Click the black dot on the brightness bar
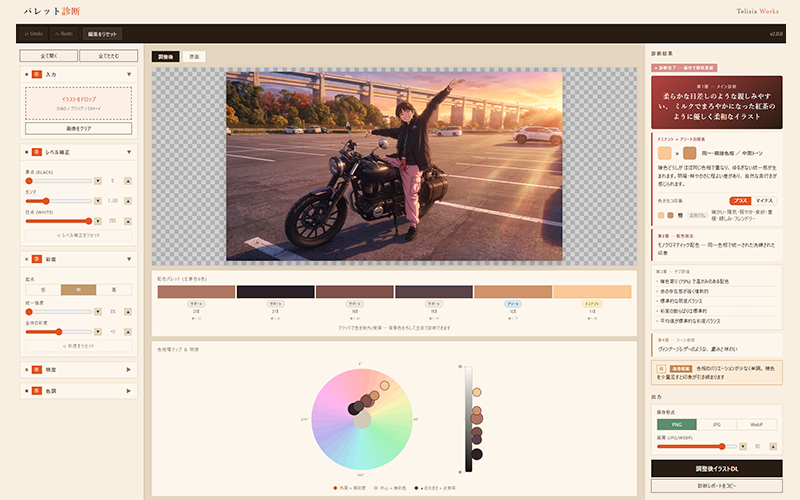 (x=477, y=454)
